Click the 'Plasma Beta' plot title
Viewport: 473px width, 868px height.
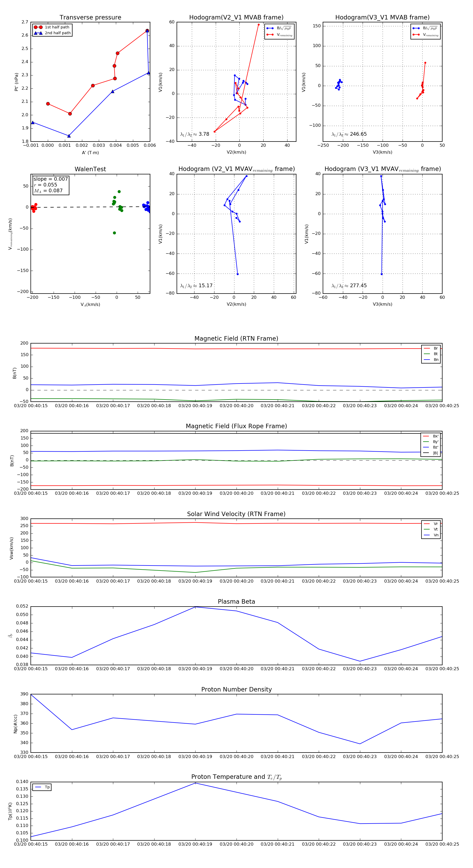pos(236,602)
